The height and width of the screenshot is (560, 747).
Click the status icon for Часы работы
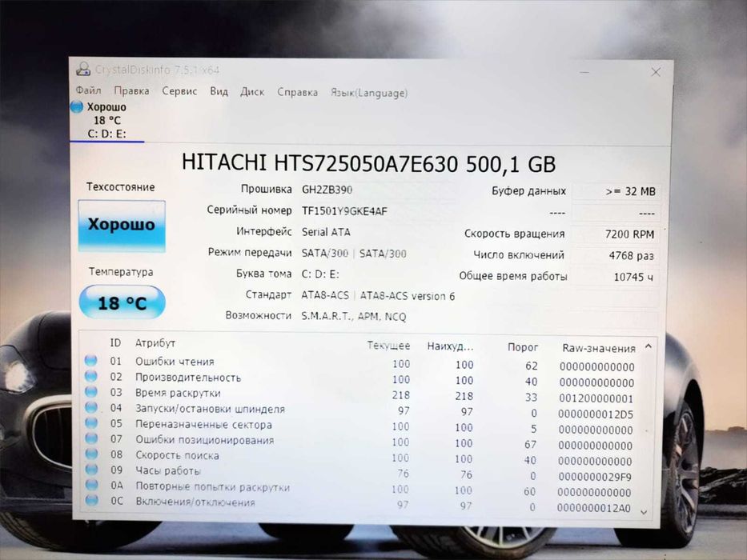click(x=91, y=470)
